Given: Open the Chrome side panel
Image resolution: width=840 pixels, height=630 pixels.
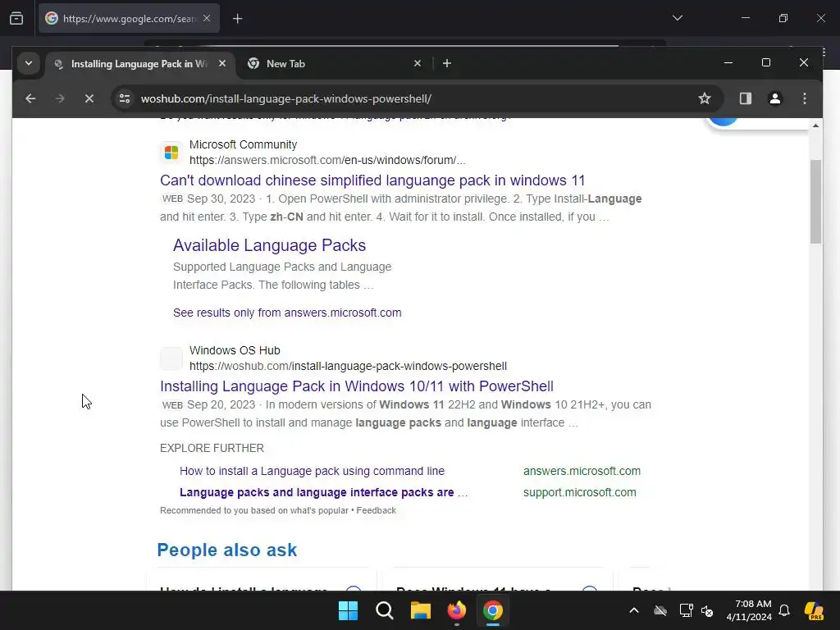Looking at the screenshot, I should [x=745, y=98].
